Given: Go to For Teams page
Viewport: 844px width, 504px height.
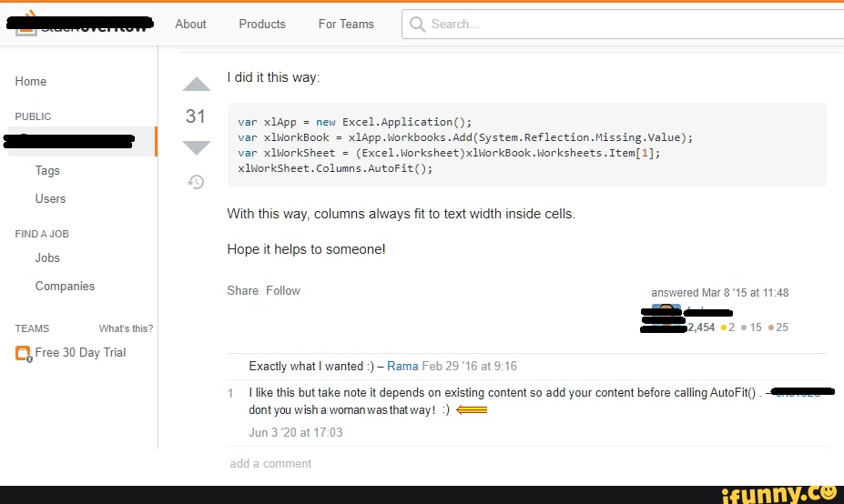Looking at the screenshot, I should (x=346, y=25).
